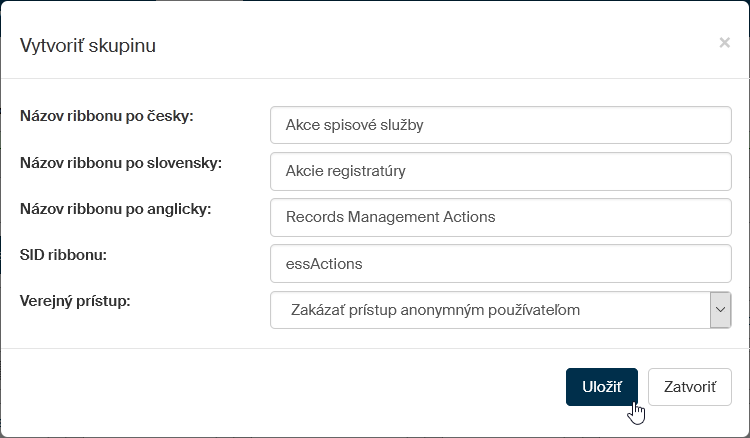750x438 pixels.
Task: Click the dropdown arrow of Verejný prístup
Action: (720, 310)
